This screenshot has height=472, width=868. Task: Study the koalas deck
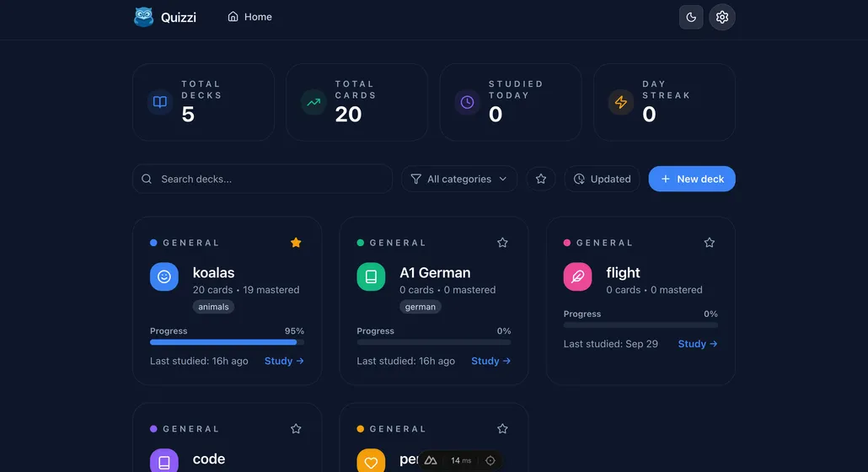(x=284, y=361)
